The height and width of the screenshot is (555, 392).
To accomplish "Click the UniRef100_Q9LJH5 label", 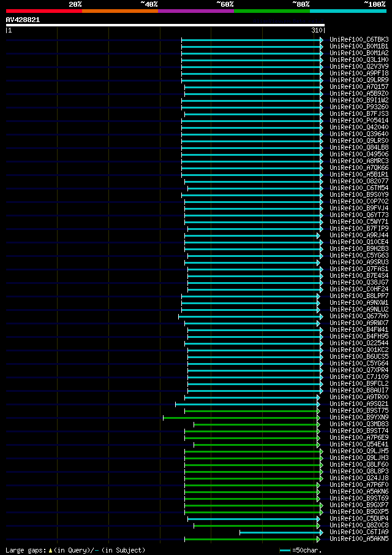I will [x=359, y=451].
